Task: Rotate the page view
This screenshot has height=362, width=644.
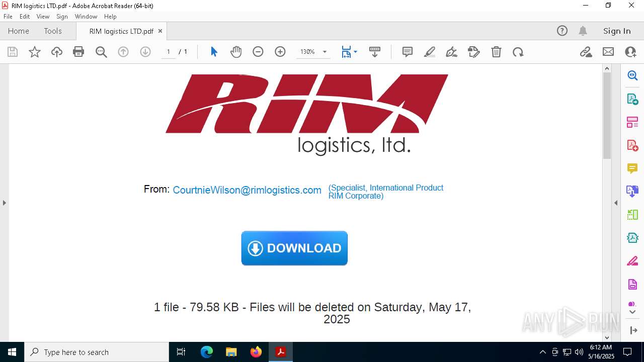Action: click(518, 52)
